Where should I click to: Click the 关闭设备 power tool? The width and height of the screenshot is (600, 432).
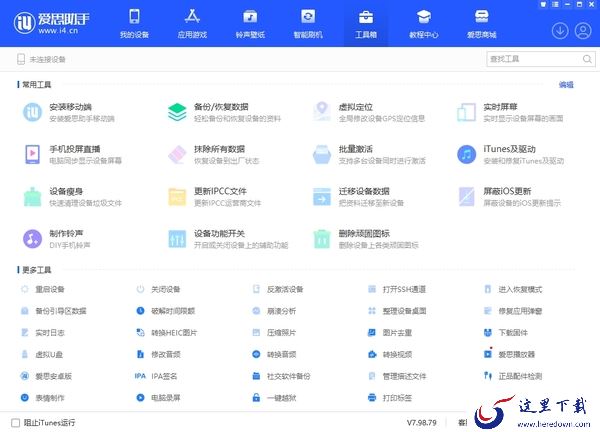(158, 289)
